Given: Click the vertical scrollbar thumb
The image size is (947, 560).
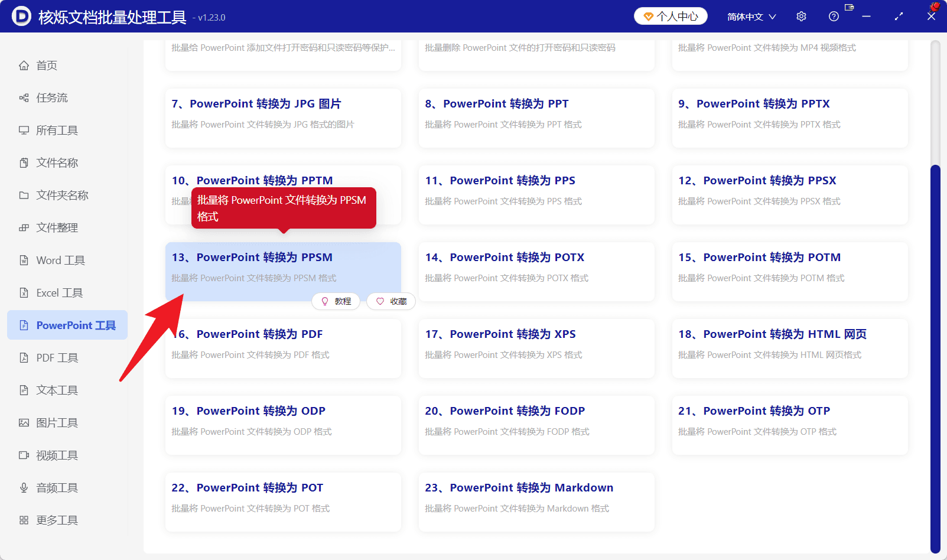Looking at the screenshot, I should point(935,359).
